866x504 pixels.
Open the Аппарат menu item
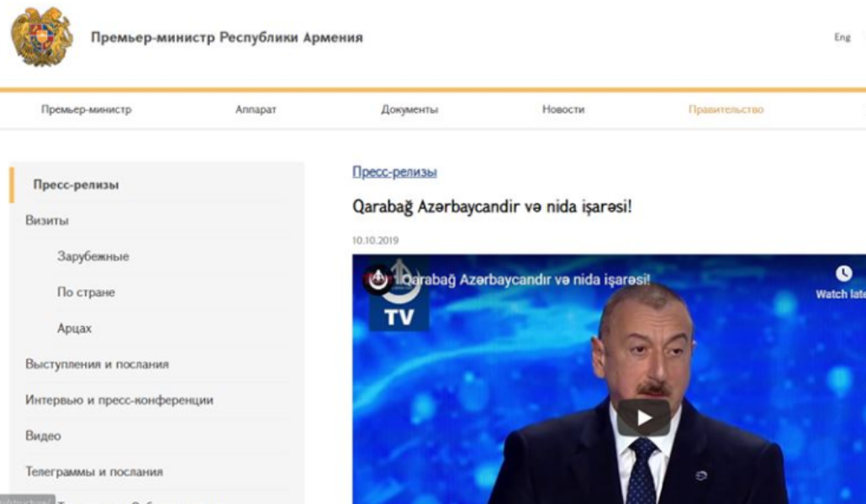(x=256, y=109)
